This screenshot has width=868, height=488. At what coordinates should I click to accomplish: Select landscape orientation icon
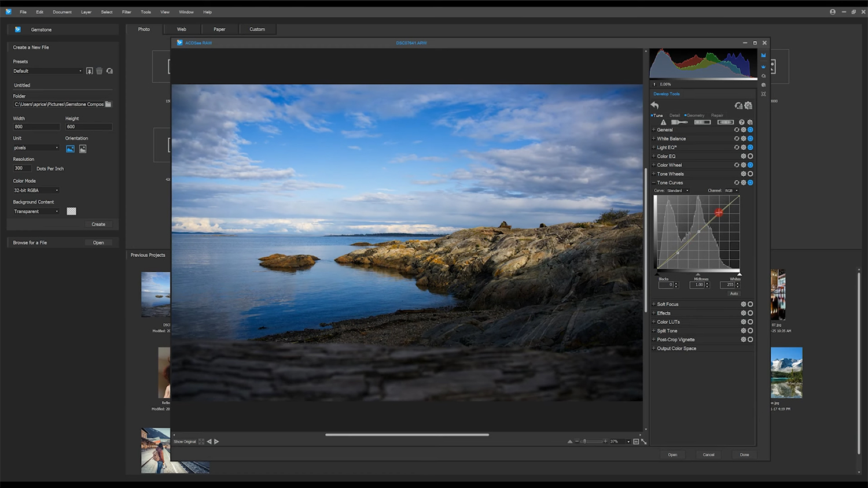point(70,149)
